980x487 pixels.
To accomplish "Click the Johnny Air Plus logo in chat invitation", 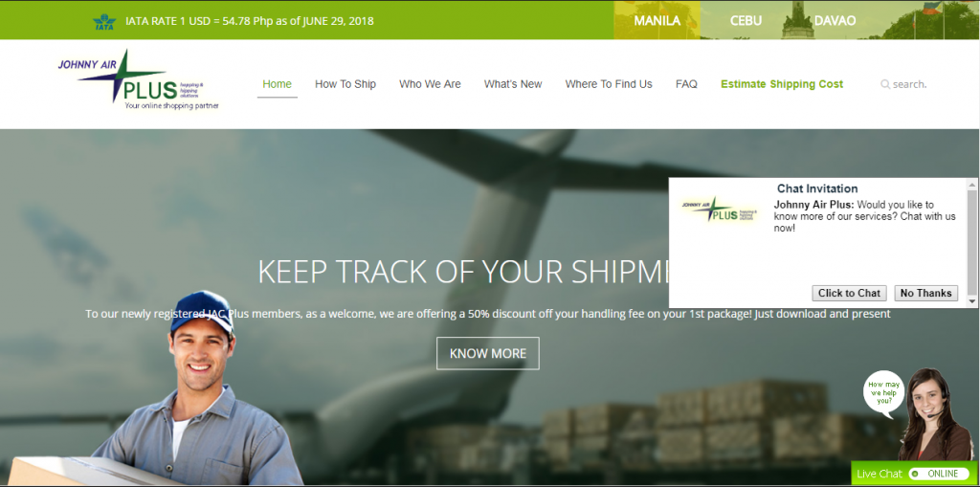I will click(718, 210).
